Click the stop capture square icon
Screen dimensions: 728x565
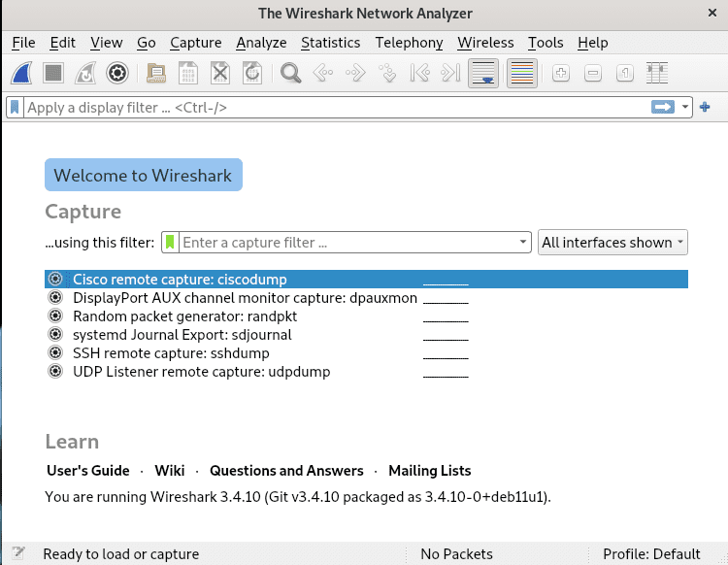(x=53, y=74)
